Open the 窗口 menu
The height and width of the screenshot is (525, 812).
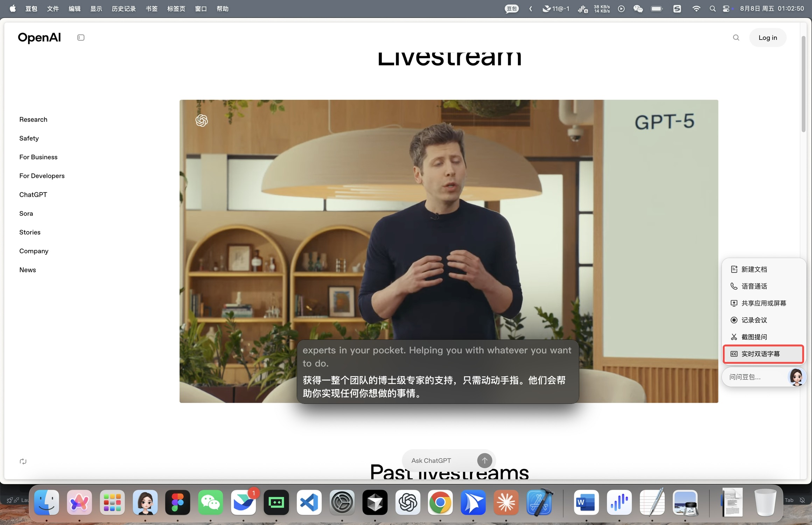[201, 8]
